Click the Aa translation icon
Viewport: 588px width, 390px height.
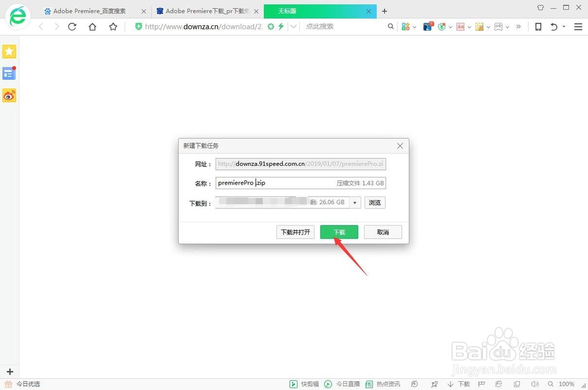[x=460, y=26]
